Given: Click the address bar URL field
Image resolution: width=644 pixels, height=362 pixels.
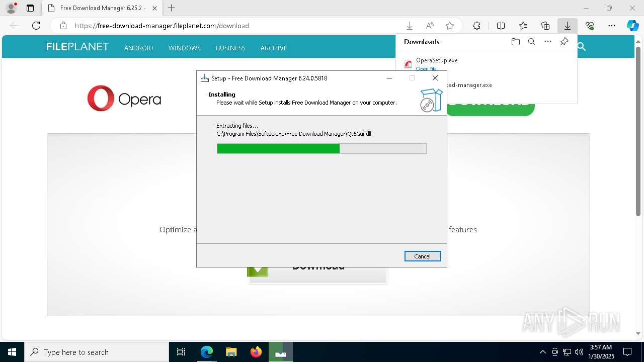Looking at the screenshot, I should pyautogui.click(x=236, y=26).
